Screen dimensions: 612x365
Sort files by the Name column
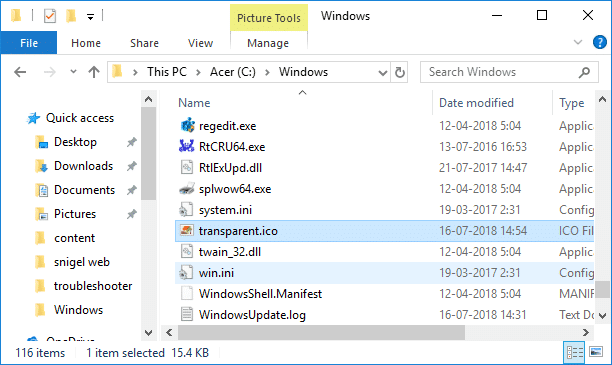(194, 103)
